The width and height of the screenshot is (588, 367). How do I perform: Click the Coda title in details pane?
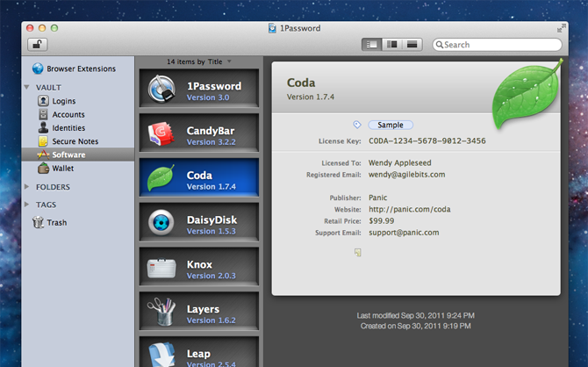tap(301, 83)
